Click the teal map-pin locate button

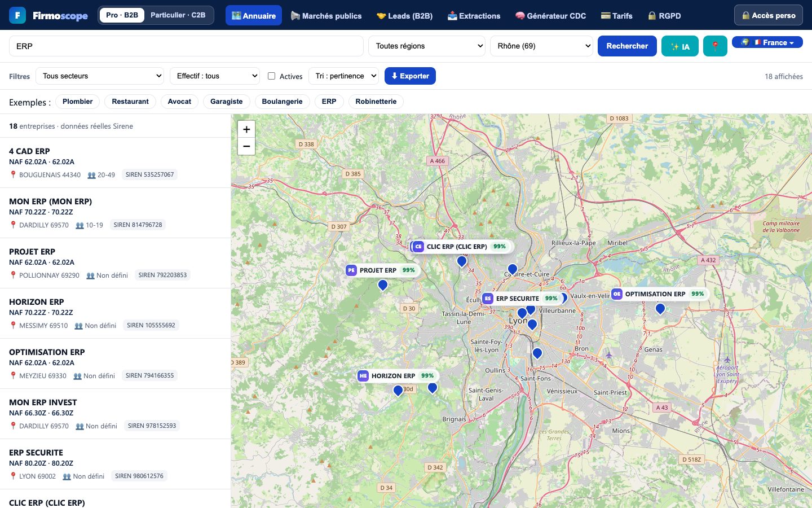point(715,46)
